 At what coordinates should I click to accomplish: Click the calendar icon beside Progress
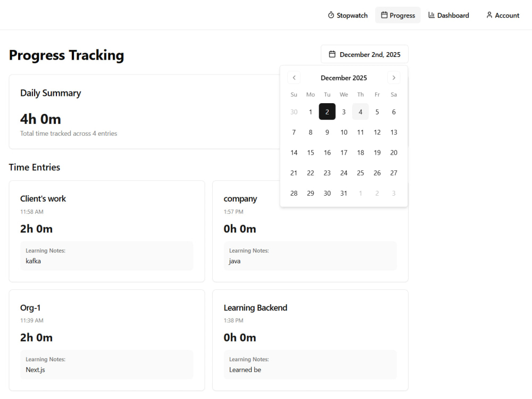coord(384,15)
